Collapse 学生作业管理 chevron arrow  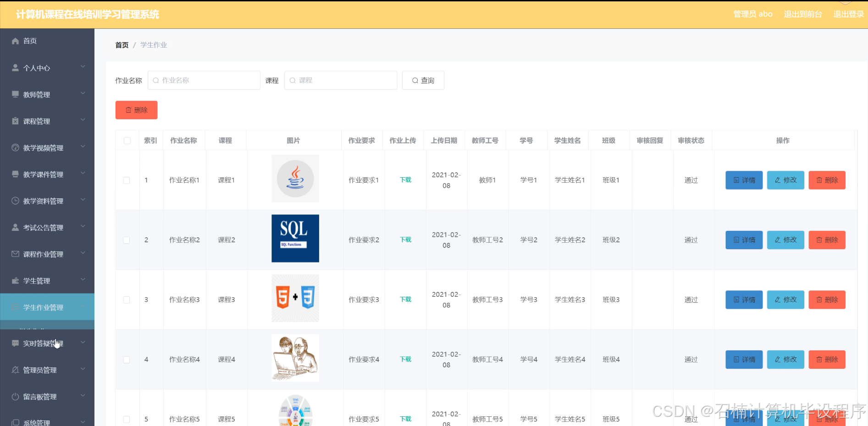(83, 306)
